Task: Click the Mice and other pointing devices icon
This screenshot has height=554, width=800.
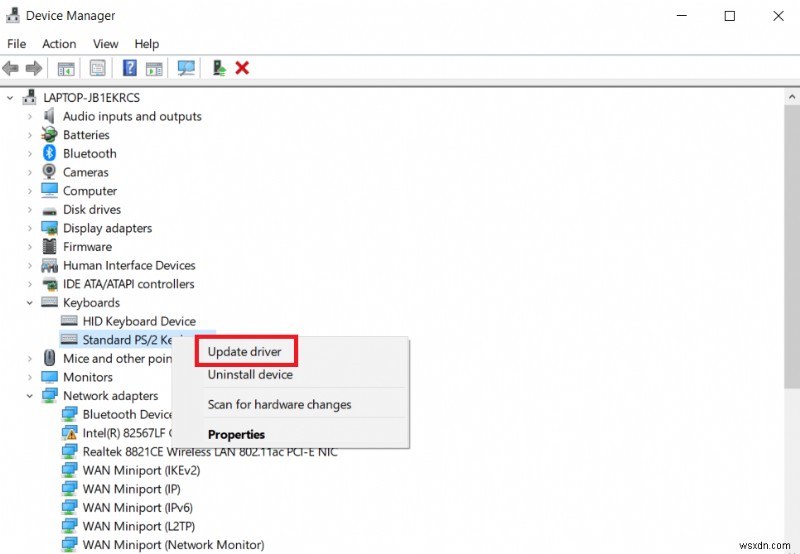Action: click(x=49, y=358)
